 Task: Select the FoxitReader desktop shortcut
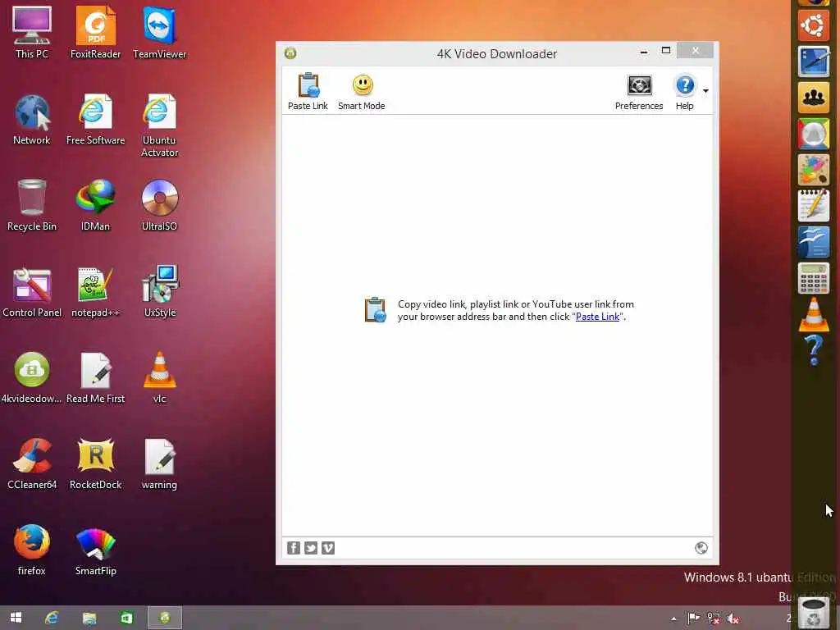pyautogui.click(x=95, y=32)
